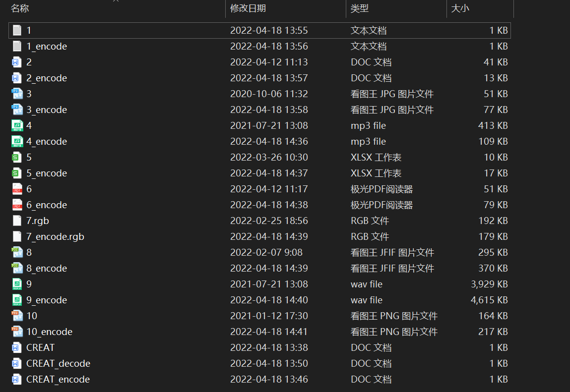Image resolution: width=570 pixels, height=392 pixels.
Task: Select the PNG icon of 10_encode
Action: pyautogui.click(x=17, y=332)
